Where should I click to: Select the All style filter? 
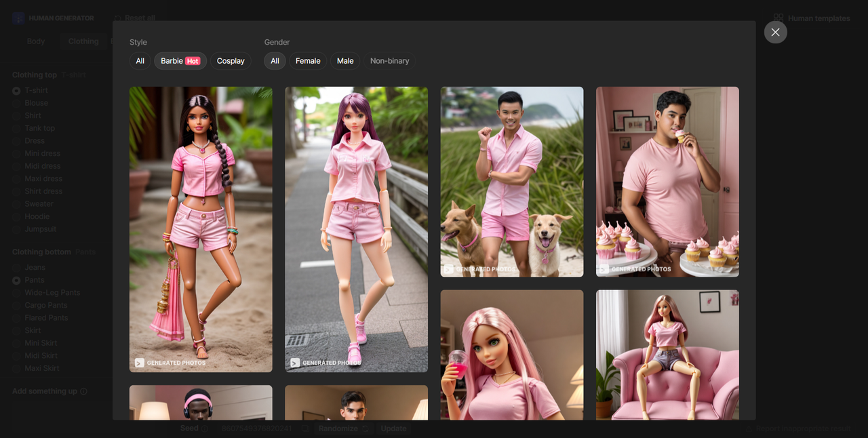pos(140,61)
